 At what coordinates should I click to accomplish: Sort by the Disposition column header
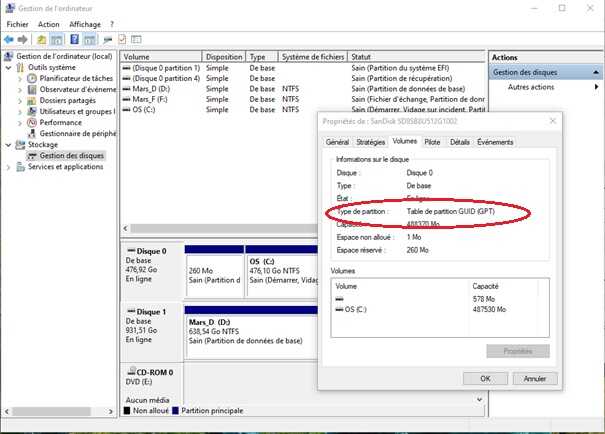(x=224, y=57)
